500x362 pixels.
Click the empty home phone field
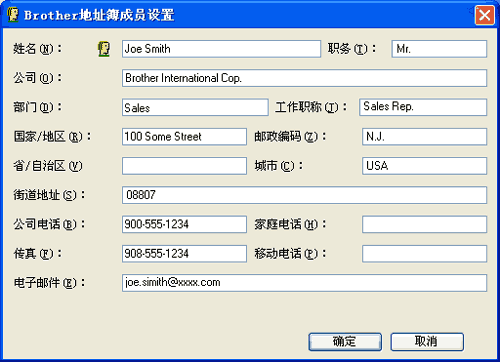(425, 224)
